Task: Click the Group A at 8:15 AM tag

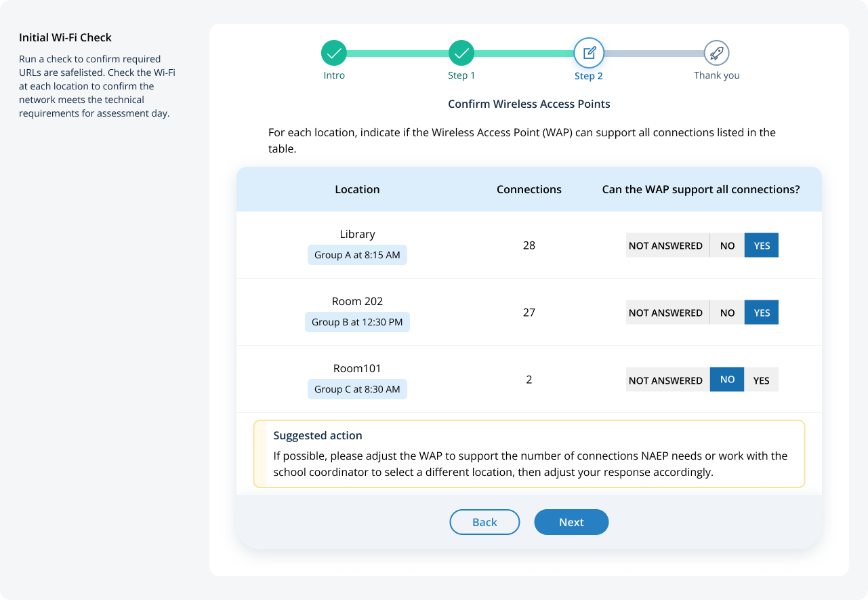Action: 357,255
